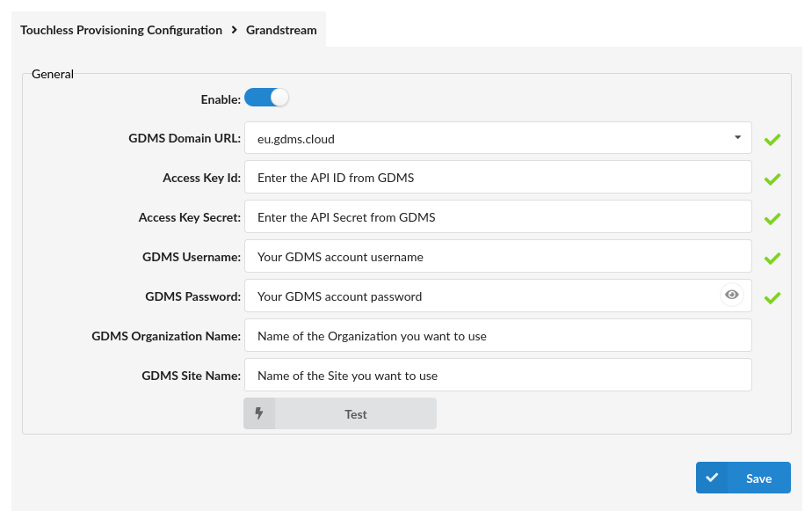Screen dimensions: 812x526
Task: Click green checkmark beside GDMS Password
Action: pyautogui.click(x=772, y=297)
